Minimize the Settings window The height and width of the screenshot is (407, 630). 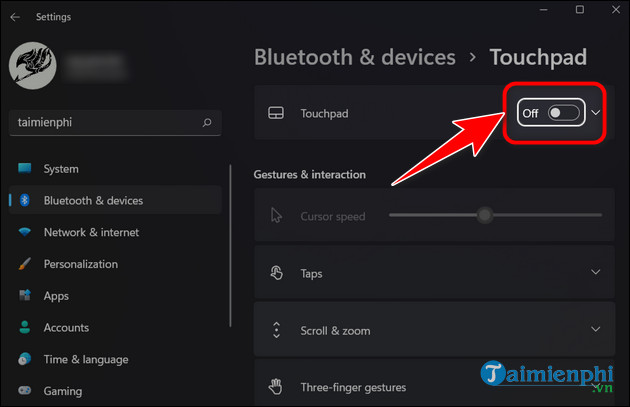click(544, 10)
